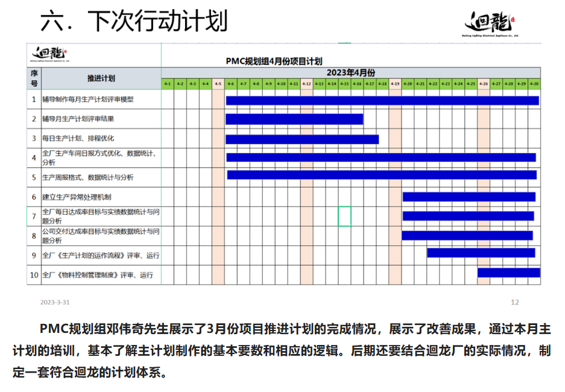This screenshot has width=565, height=392.
Task: Click the 2023年4月份 header cell
Action: point(350,72)
